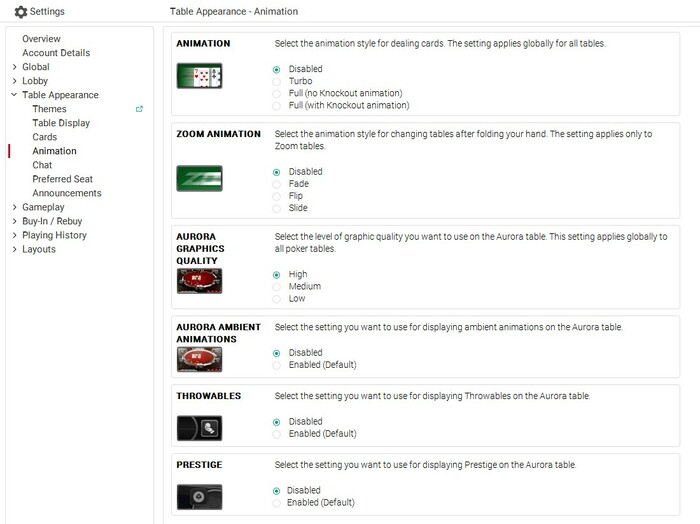
Task: Collapse the Table Appearance chevron
Action: point(14,95)
